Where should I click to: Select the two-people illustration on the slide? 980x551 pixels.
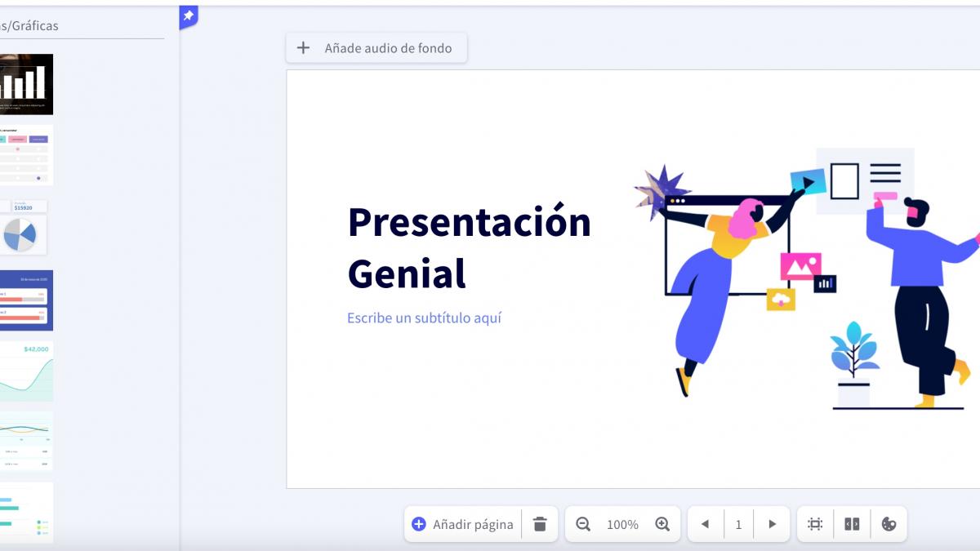pos(807,278)
